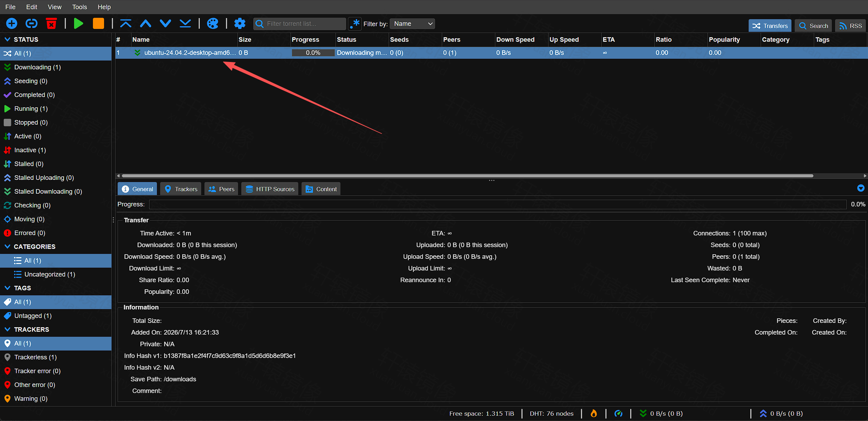
Task: Click the torrent list horizontal scrollbar
Action: (468, 176)
